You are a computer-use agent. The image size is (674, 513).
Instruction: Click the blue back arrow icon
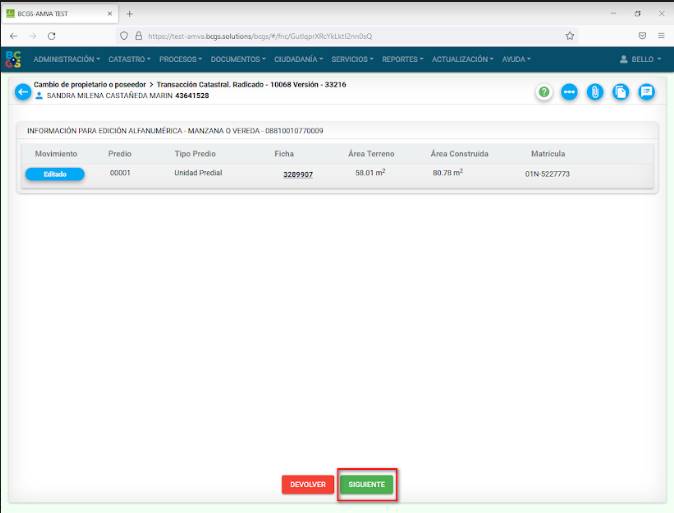point(22,92)
